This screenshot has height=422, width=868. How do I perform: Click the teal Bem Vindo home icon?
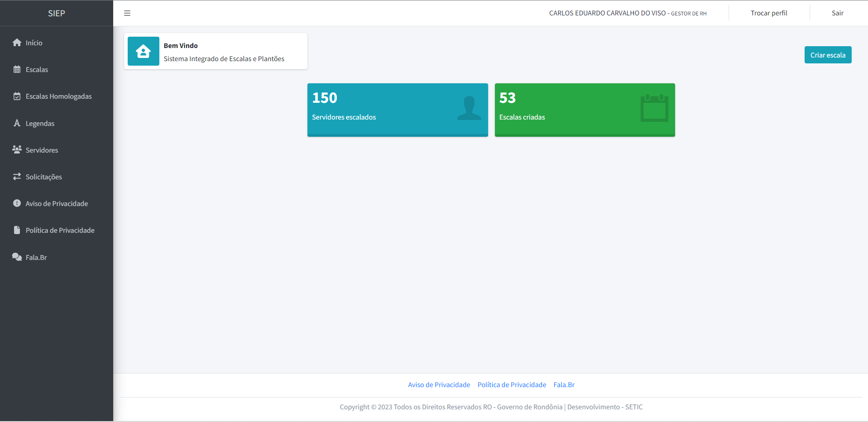tap(144, 51)
